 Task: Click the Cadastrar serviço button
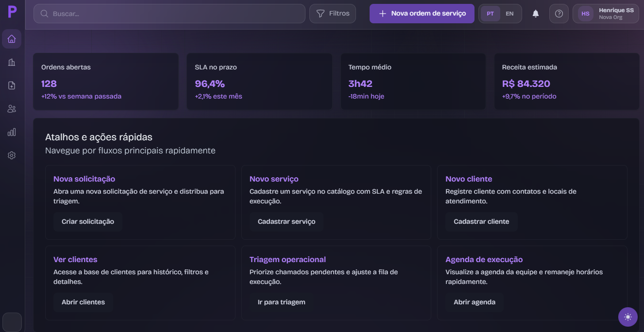point(287,221)
